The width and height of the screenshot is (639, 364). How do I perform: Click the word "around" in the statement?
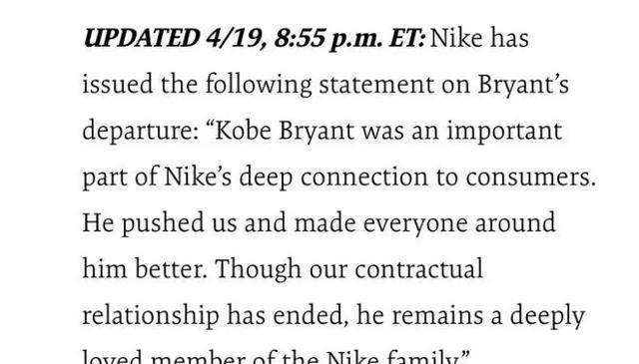pyautogui.click(x=515, y=223)
